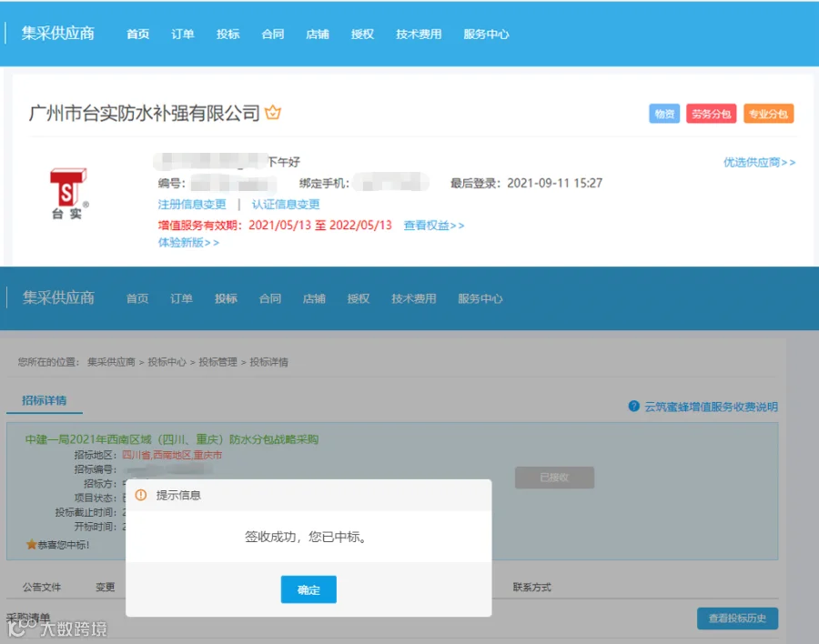Click the greyed 已接收 button
This screenshot has width=819, height=644.
554,478
